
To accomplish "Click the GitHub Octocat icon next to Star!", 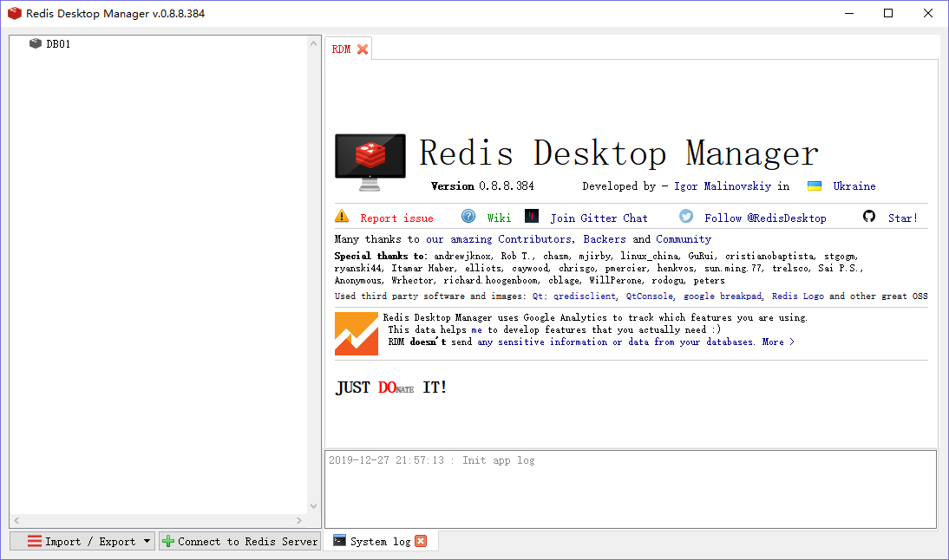I will [869, 217].
